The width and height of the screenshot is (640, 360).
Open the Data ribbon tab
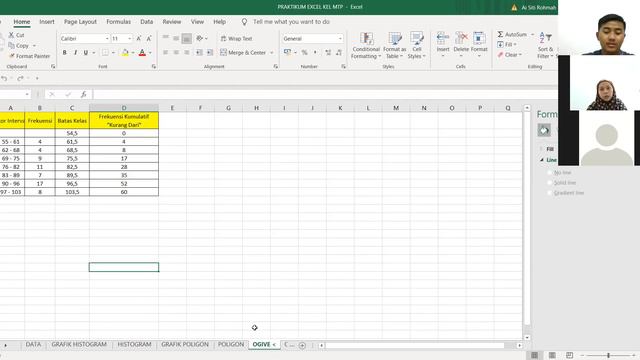(147, 22)
